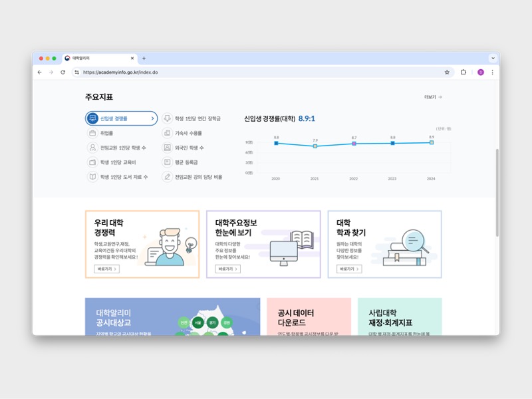The width and height of the screenshot is (532, 399).
Task: Open the 대학 학과 찾기 magnifier illustration
Action: tap(406, 247)
